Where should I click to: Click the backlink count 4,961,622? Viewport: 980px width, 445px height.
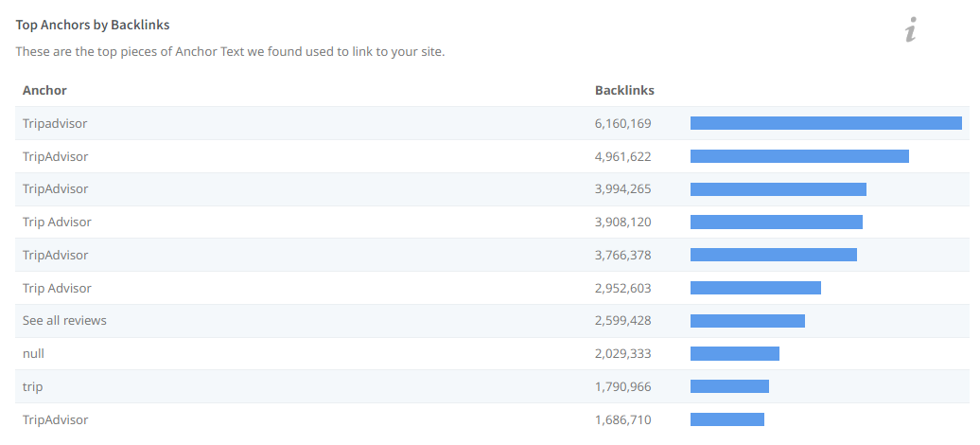coord(622,156)
